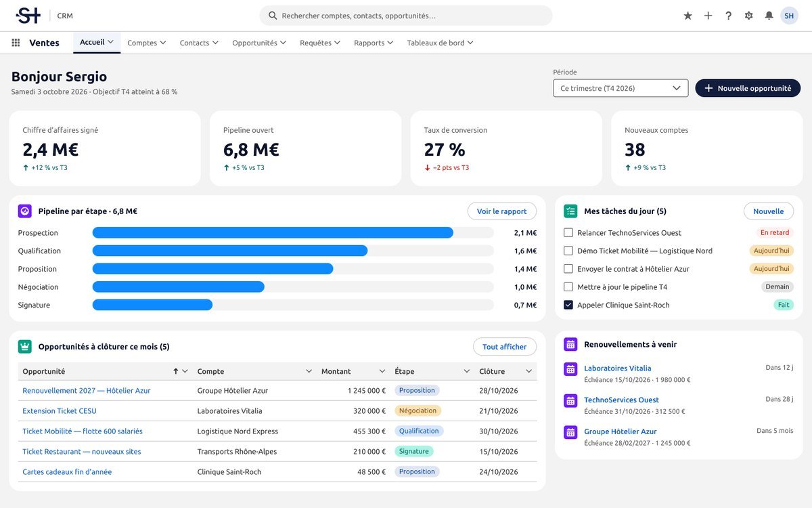This screenshot has width=812, height=508.
Task: Check the Démo Ticket Mobilité task
Action: pyautogui.click(x=568, y=251)
